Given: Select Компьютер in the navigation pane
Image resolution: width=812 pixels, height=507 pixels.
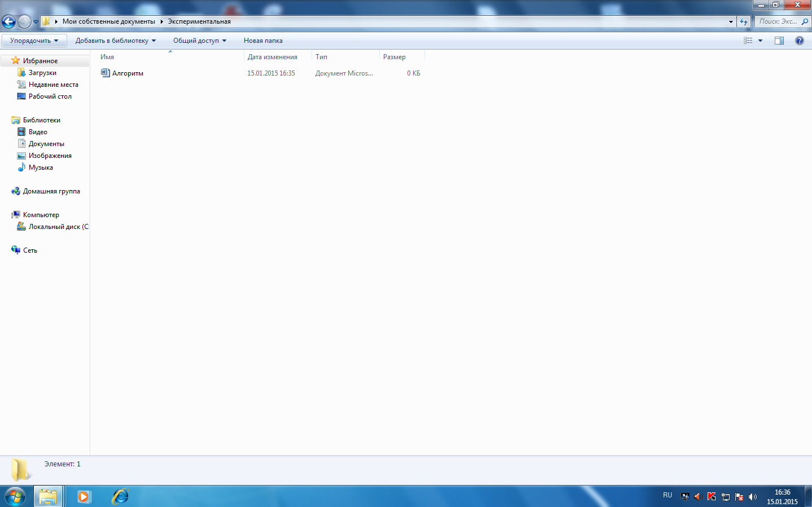Looking at the screenshot, I should [x=41, y=215].
